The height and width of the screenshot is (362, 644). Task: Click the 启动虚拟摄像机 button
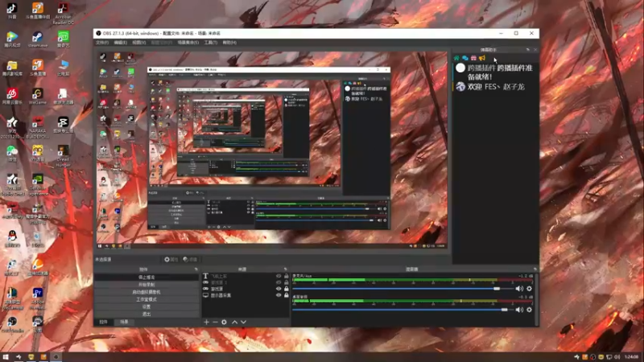147,292
